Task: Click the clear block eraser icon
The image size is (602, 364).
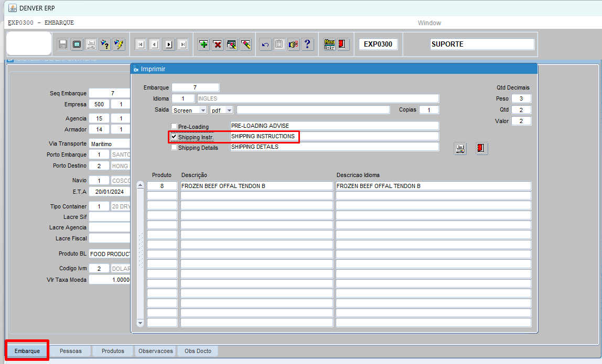Action: 231,45
